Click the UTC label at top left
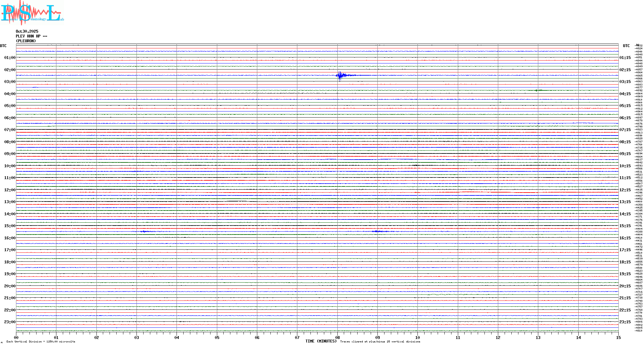Screen dimensions: 644x346 (x=3, y=46)
